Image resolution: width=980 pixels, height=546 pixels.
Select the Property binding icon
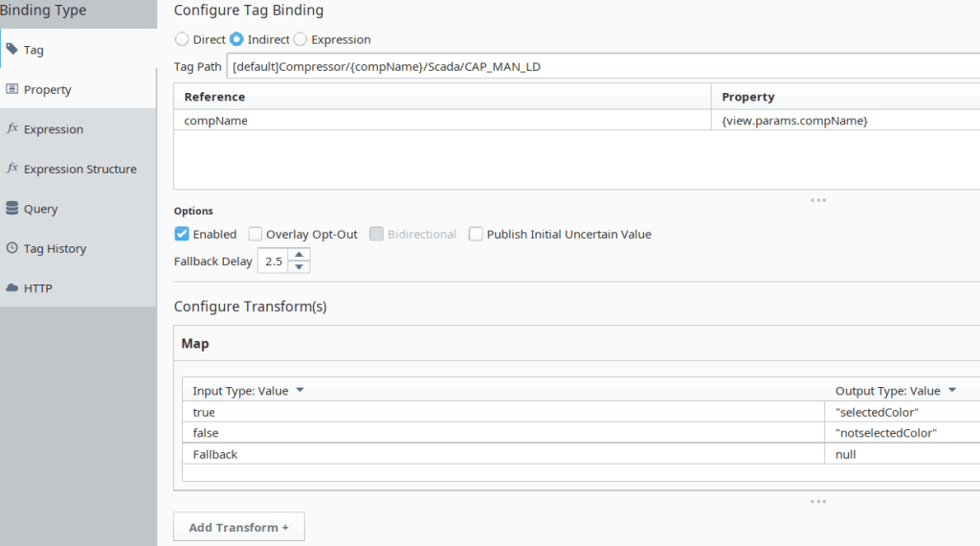pos(12,89)
